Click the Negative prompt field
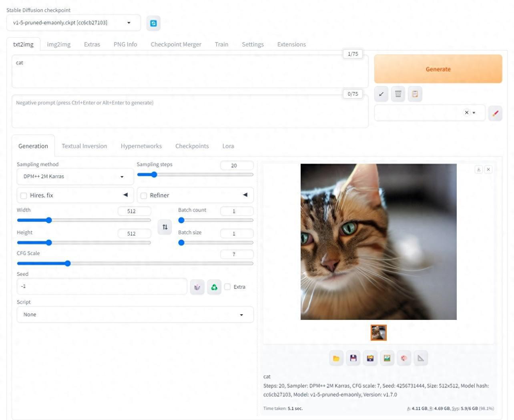Screen dimensions: 514x420 coord(190,112)
